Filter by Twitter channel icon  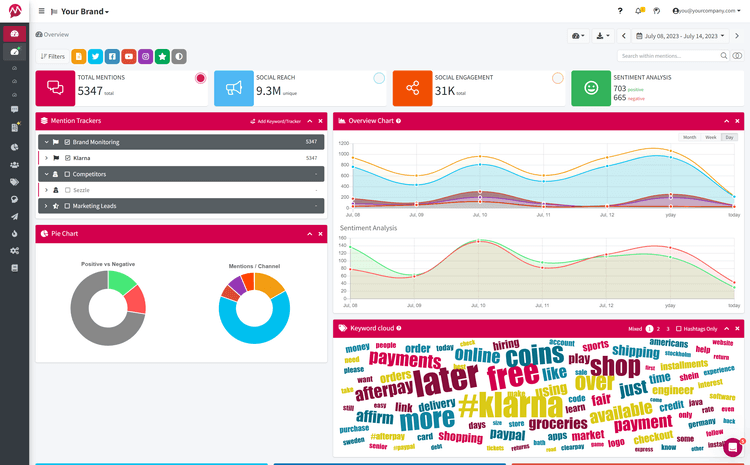coord(96,56)
